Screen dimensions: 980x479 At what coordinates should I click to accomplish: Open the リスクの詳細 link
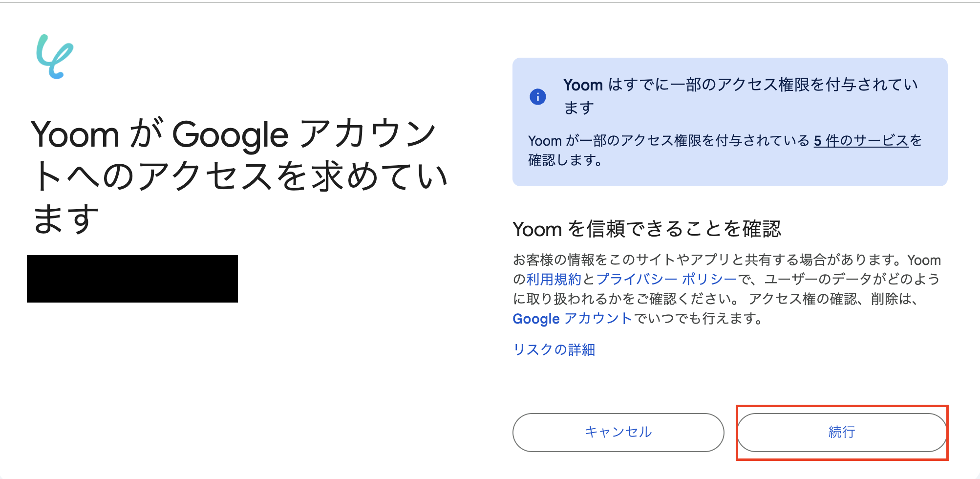coord(554,349)
